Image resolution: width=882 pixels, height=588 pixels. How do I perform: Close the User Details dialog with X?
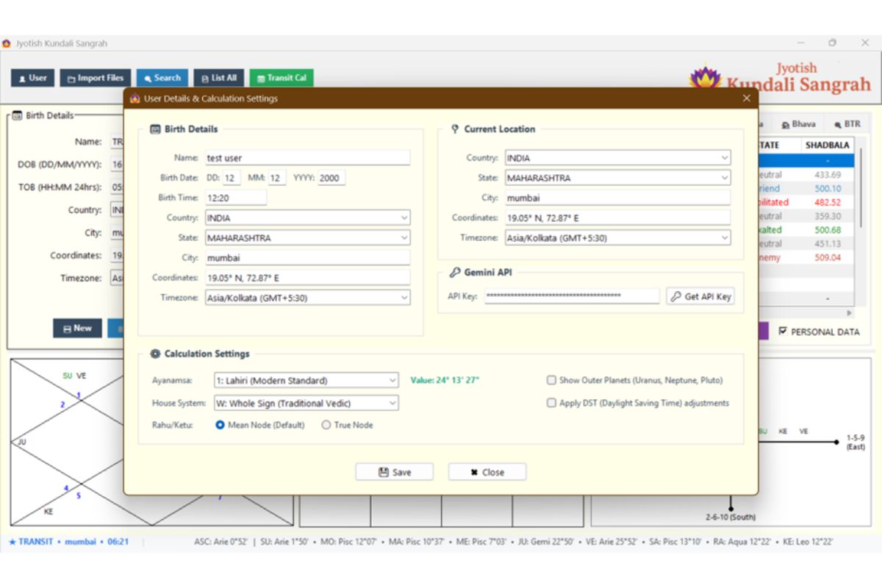click(747, 98)
